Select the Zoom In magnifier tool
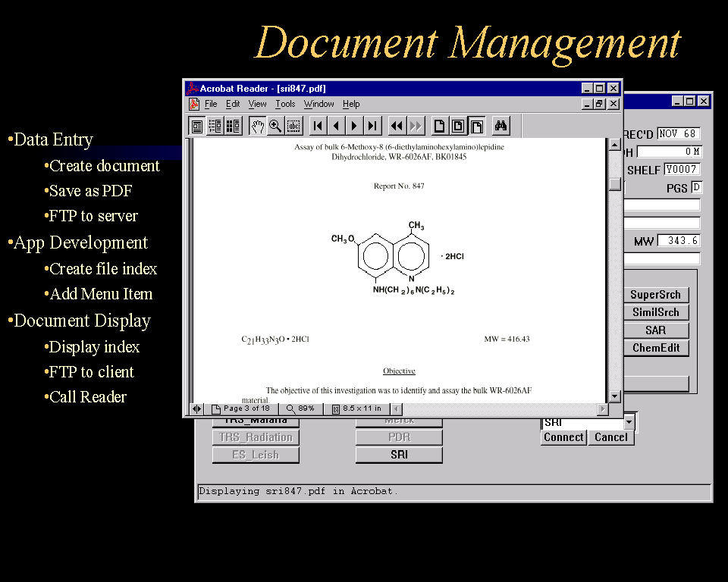The image size is (728, 582). (275, 126)
